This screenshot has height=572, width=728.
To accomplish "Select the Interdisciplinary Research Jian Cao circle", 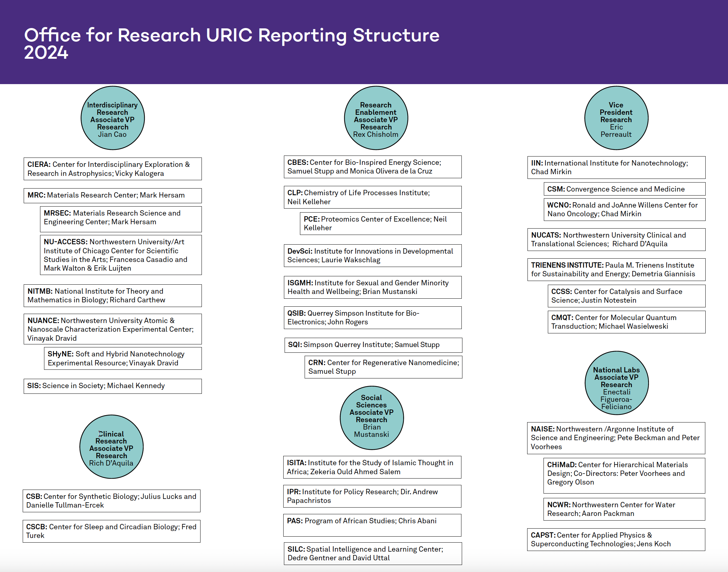I will pyautogui.click(x=112, y=118).
